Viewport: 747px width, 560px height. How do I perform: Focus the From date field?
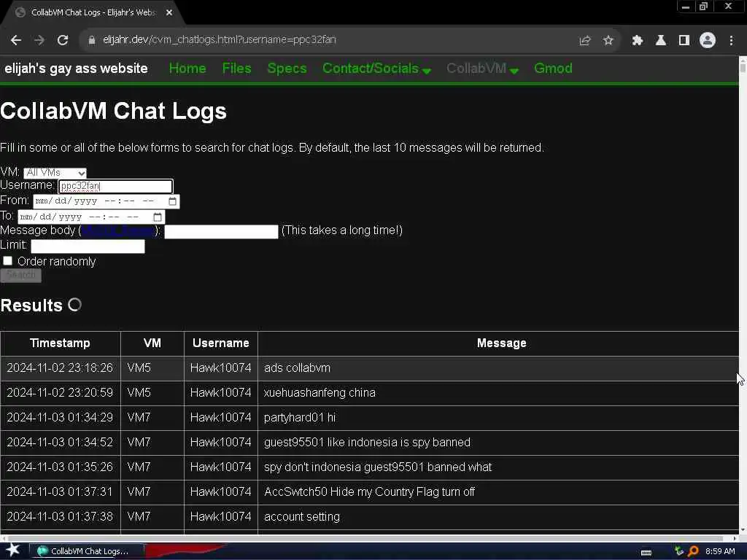(106, 201)
